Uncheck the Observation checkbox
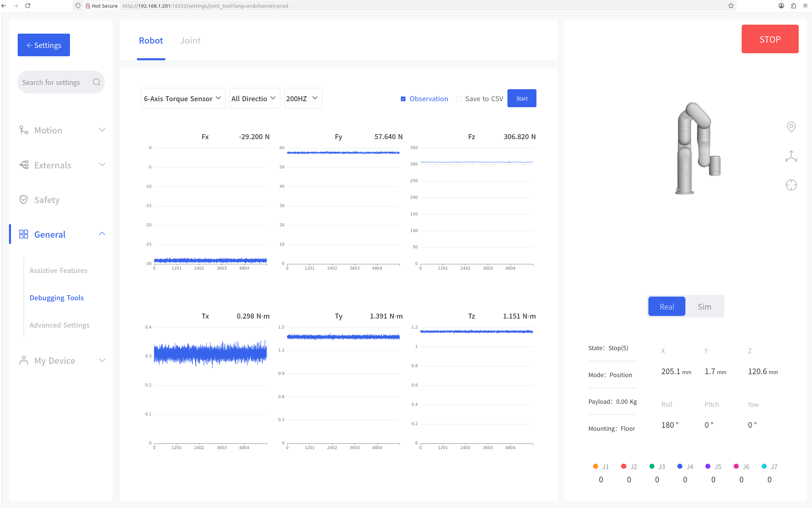 click(403, 99)
